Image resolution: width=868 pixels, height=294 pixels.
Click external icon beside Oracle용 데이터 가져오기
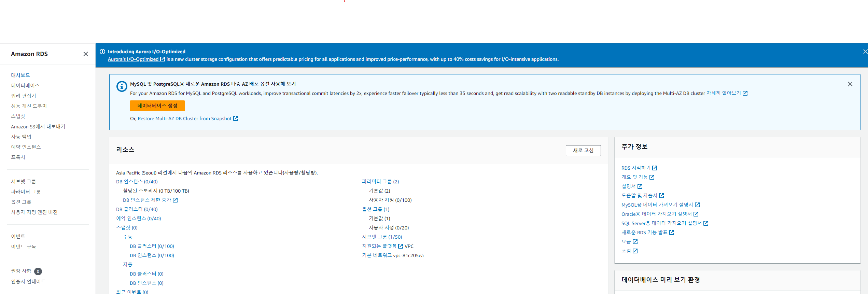point(696,214)
